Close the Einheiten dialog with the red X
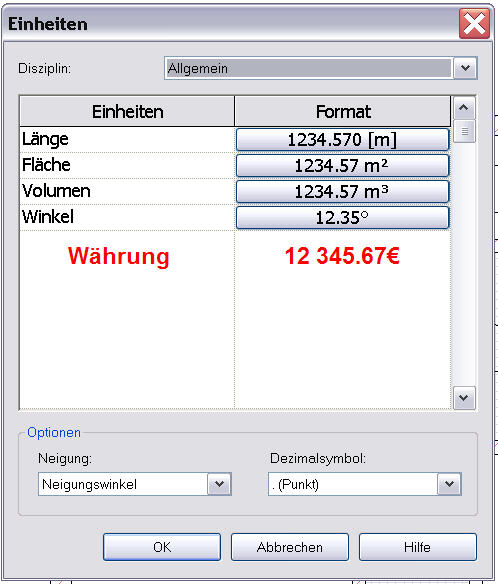498x584 pixels. pos(474,24)
